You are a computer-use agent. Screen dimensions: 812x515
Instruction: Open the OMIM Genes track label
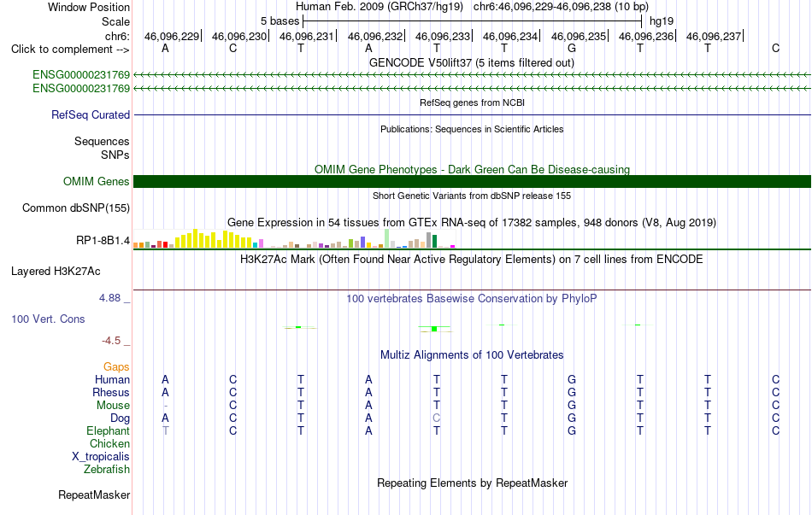(x=96, y=181)
